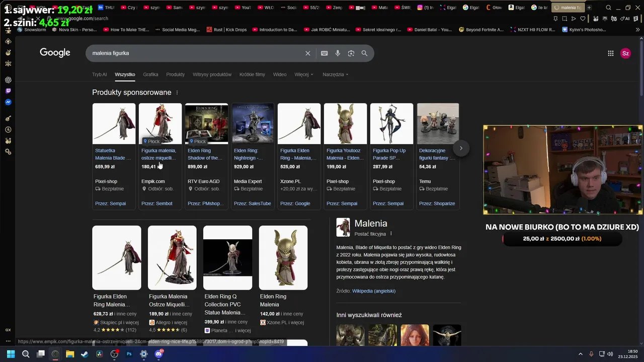
Task: Show more sponsored products with the arrow
Action: (461, 148)
